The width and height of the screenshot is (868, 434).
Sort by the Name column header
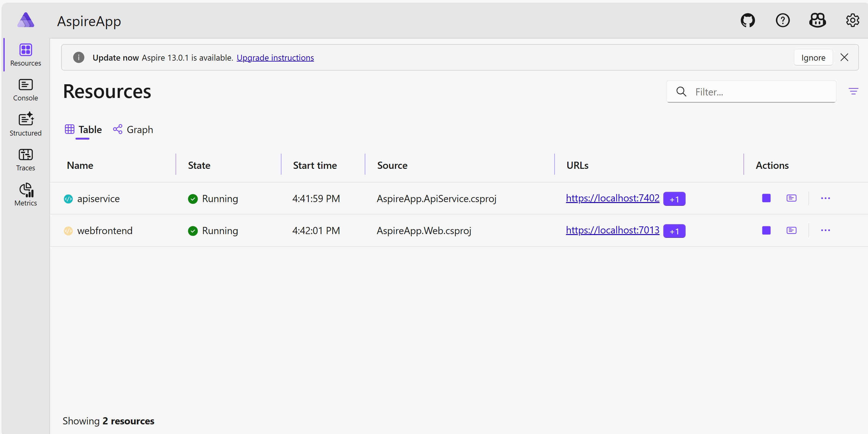click(80, 165)
